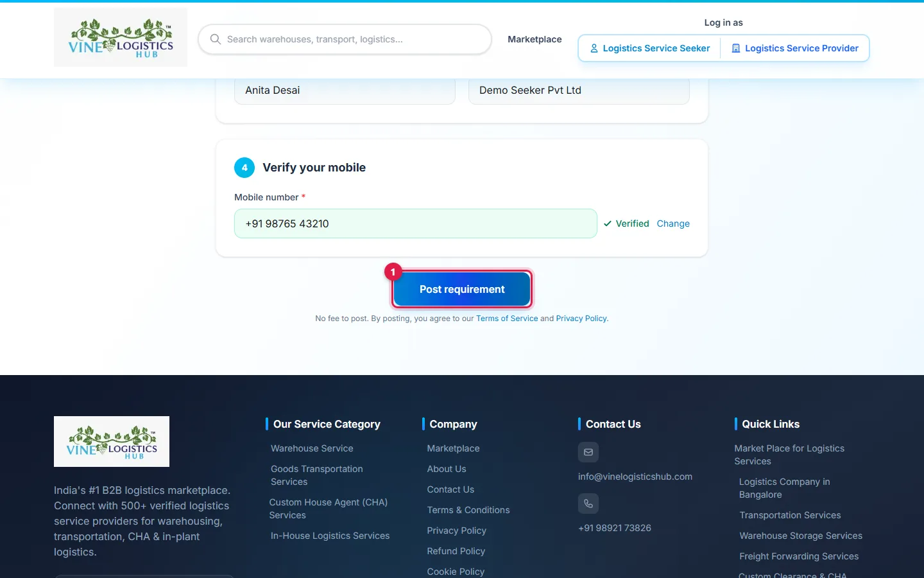This screenshot has width=924, height=578.
Task: Click the footer Vine Logistics Hub logo
Action: pos(112,441)
